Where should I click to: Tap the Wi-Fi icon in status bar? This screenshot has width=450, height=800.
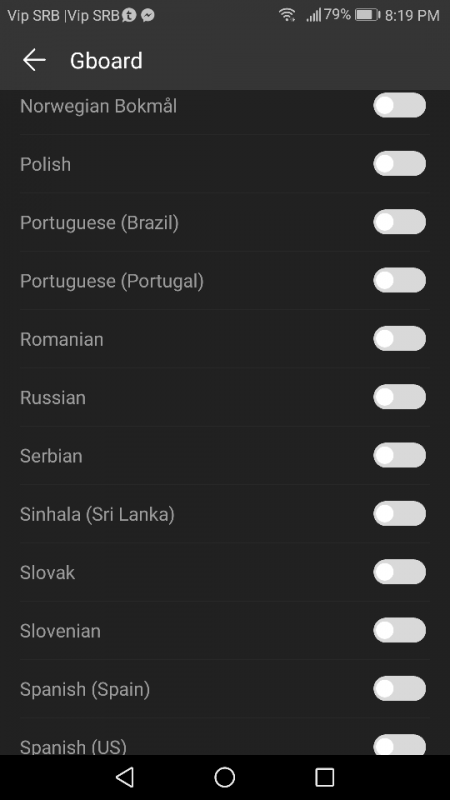pyautogui.click(x=287, y=15)
